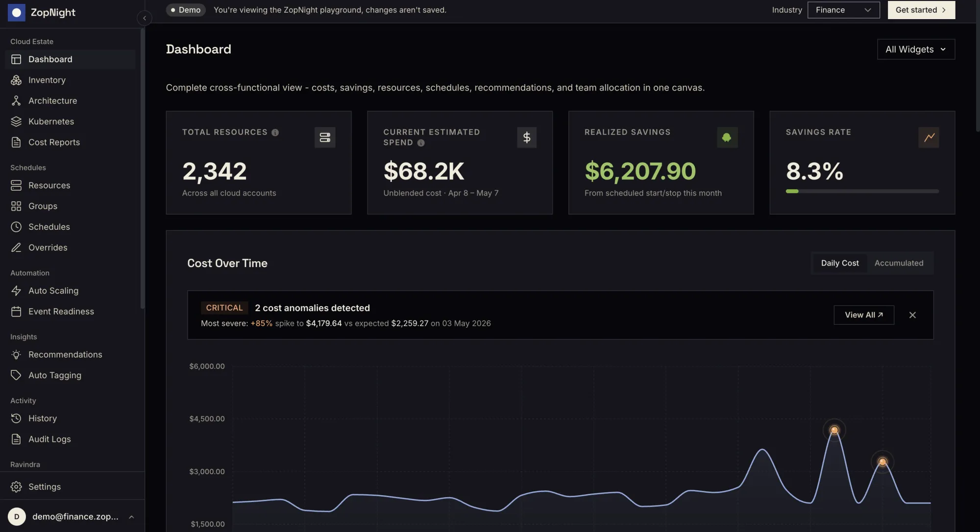This screenshot has width=980, height=532.
Task: Open Auto Scaling page
Action: pos(70,290)
